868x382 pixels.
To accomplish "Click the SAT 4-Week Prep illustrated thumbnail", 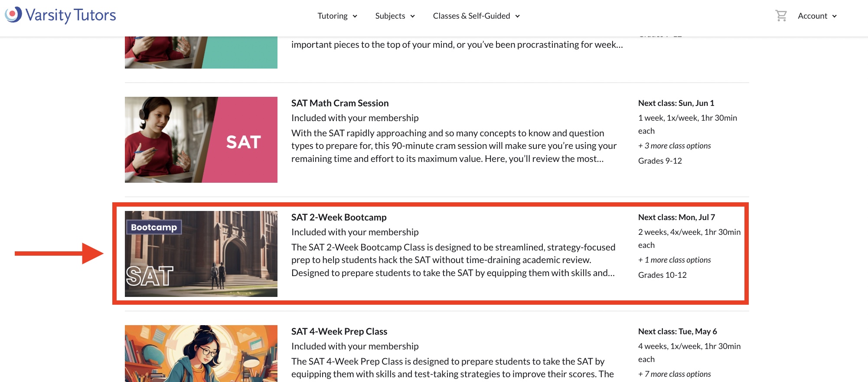I will 201,353.
